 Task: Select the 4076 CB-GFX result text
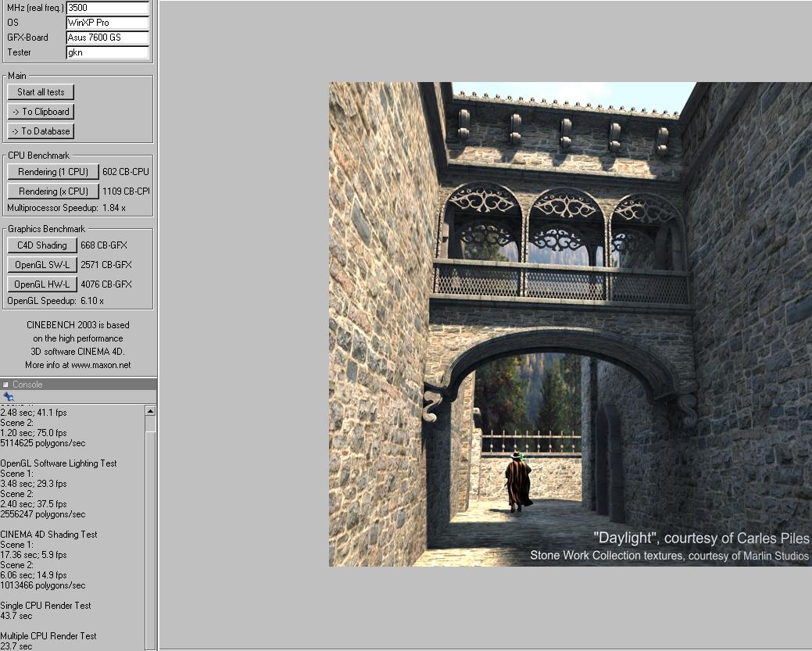(x=106, y=284)
